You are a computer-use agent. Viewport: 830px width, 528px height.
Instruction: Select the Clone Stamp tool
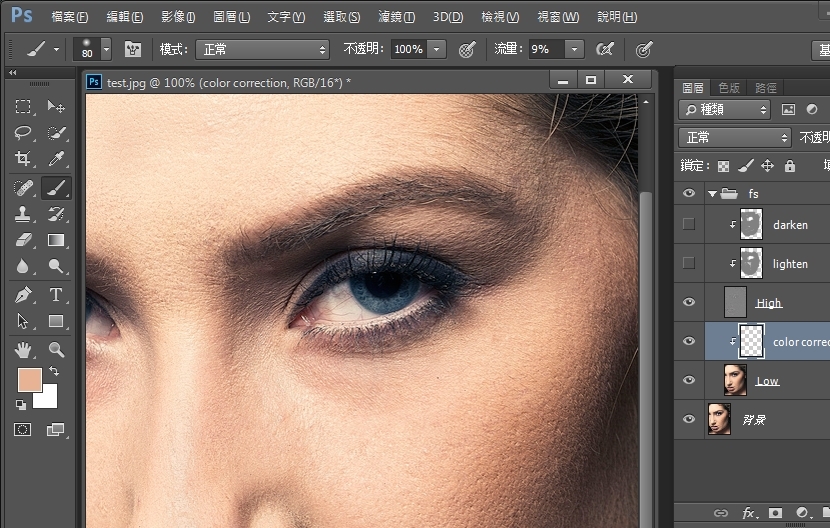[x=23, y=214]
